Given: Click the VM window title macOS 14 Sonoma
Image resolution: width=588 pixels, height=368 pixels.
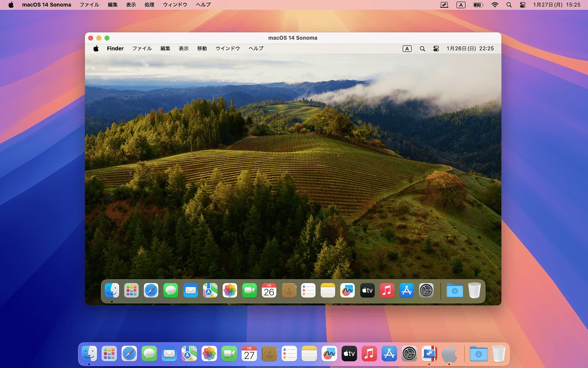Looking at the screenshot, I should (293, 38).
